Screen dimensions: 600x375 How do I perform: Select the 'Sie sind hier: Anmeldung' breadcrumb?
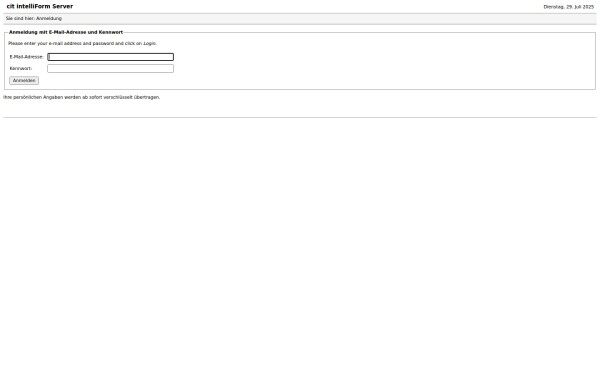coord(34,18)
